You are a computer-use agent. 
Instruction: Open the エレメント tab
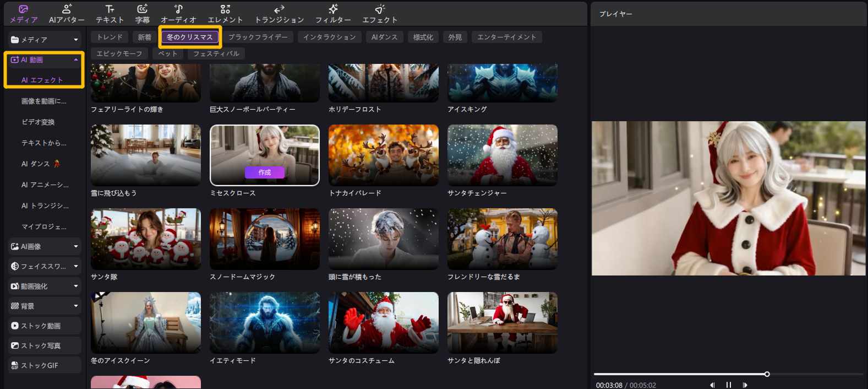tap(225, 14)
